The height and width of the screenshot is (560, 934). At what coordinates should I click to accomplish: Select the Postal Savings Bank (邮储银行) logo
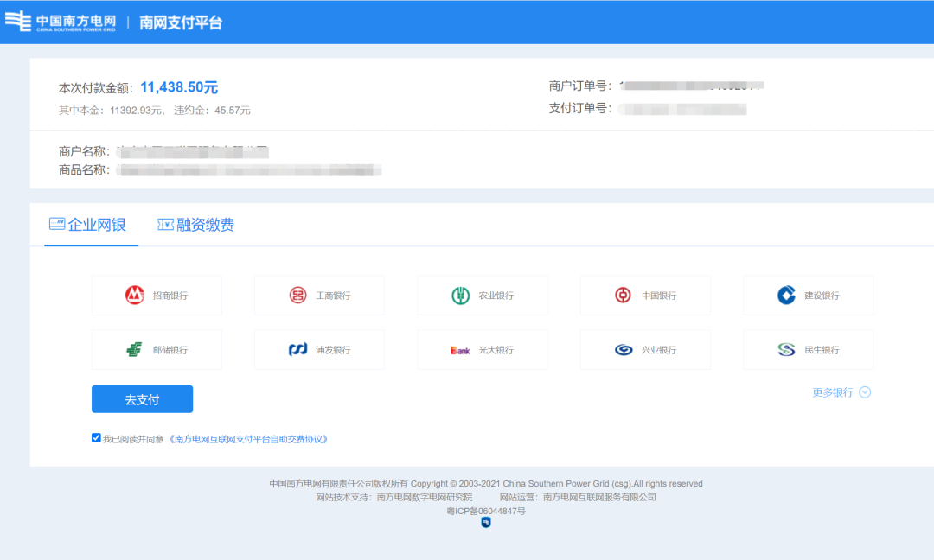[134, 350]
